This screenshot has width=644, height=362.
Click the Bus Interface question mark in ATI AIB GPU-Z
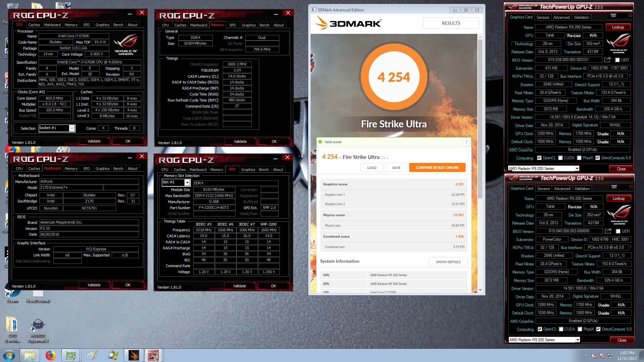[630, 76]
